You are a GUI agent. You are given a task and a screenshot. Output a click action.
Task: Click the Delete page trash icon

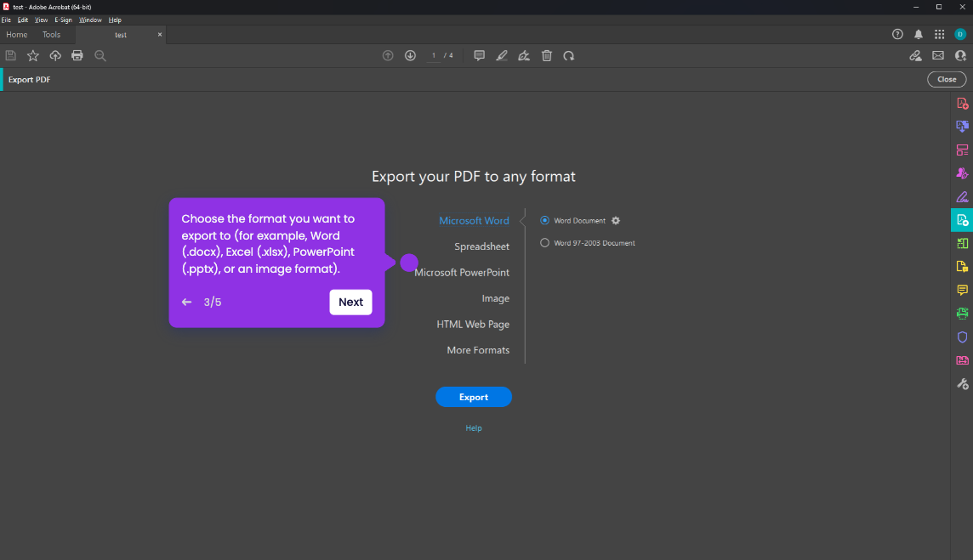547,56
